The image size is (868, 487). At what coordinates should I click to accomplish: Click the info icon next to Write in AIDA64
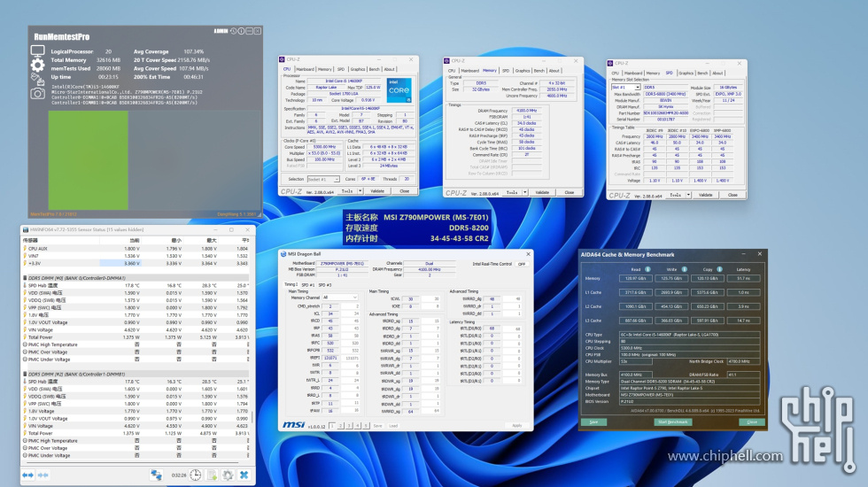point(684,269)
